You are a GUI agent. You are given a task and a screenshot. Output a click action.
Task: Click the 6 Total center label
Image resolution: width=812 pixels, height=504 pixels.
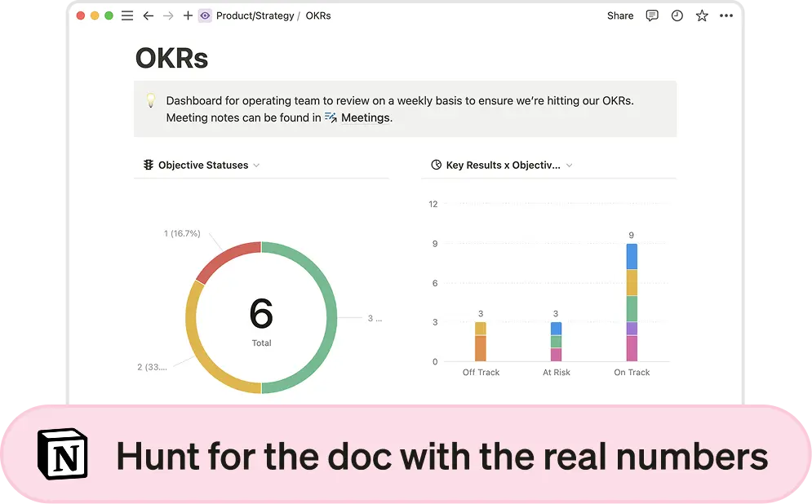coord(261,321)
